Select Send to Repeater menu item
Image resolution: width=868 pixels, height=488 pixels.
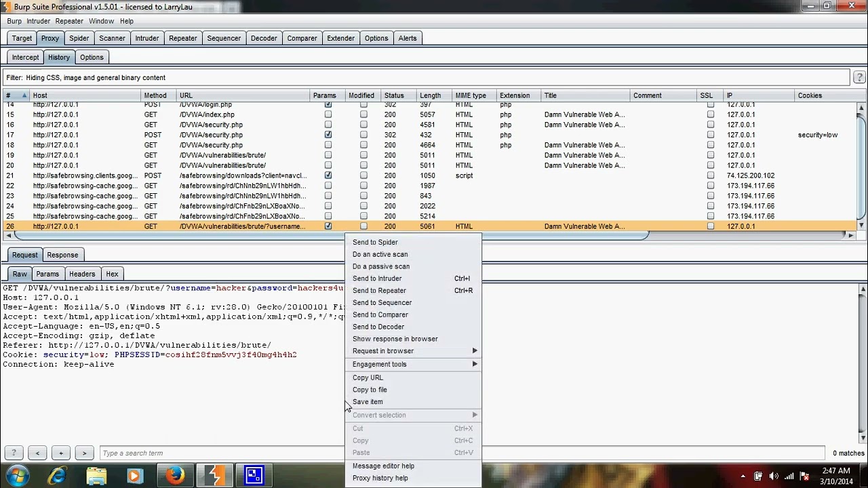tap(414, 291)
